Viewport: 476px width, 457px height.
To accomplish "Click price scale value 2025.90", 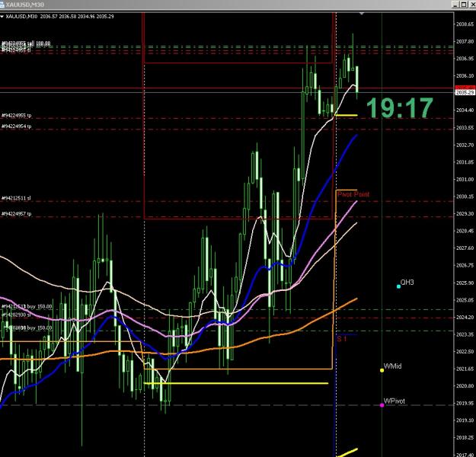I will 465,283.
